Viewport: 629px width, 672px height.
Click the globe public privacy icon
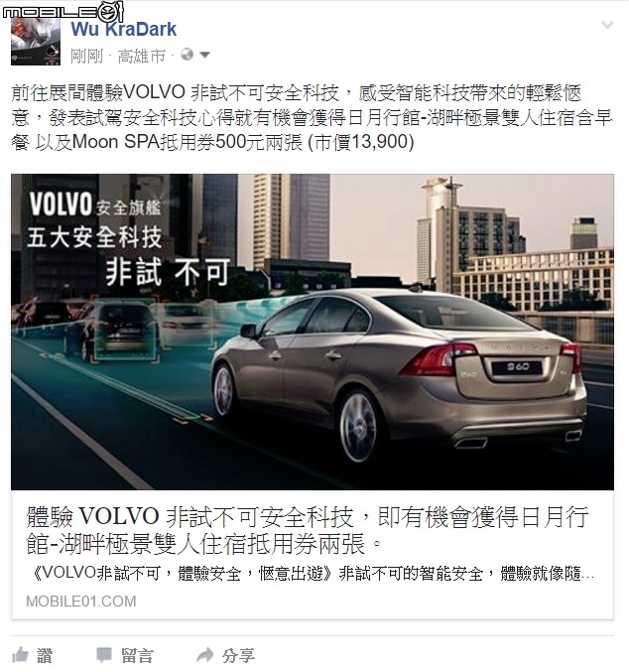(187, 55)
